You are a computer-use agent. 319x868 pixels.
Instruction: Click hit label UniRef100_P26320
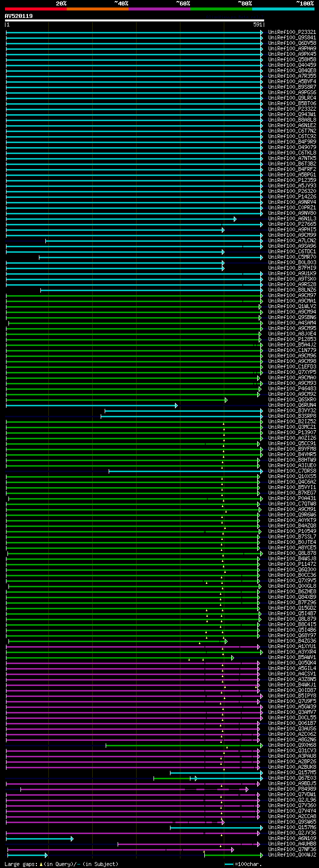point(292,191)
